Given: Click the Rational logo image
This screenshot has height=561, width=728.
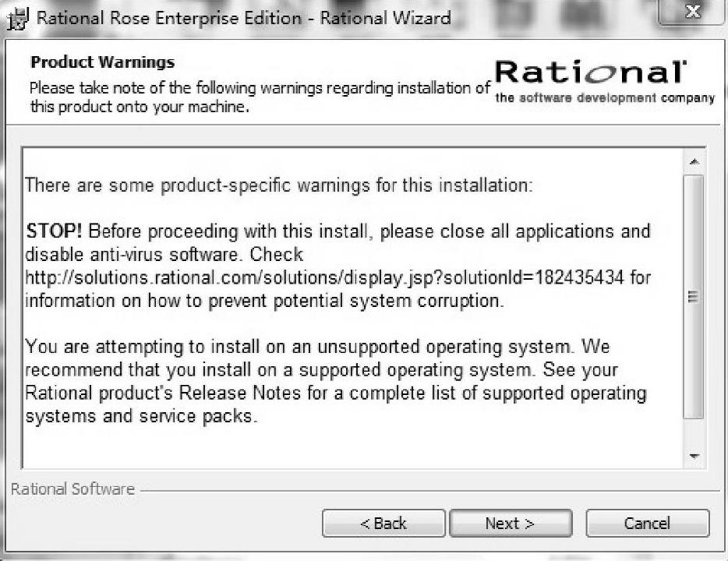Looking at the screenshot, I should [591, 72].
